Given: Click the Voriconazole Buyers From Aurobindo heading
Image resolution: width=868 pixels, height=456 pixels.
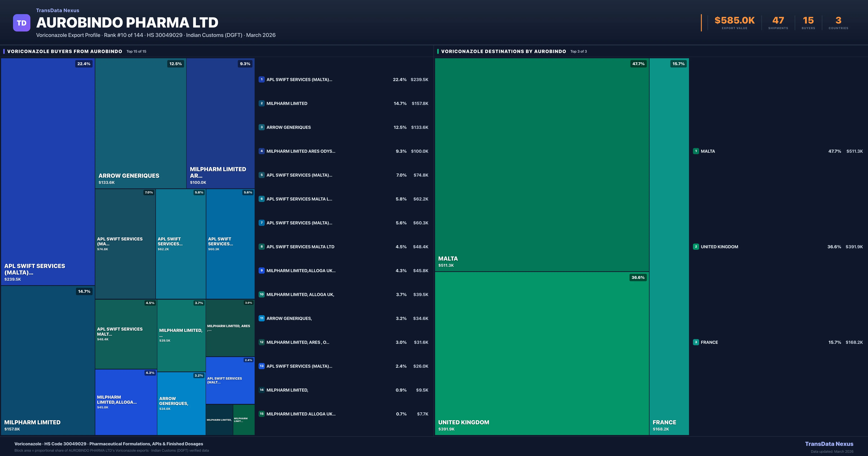Looking at the screenshot, I should point(65,51).
